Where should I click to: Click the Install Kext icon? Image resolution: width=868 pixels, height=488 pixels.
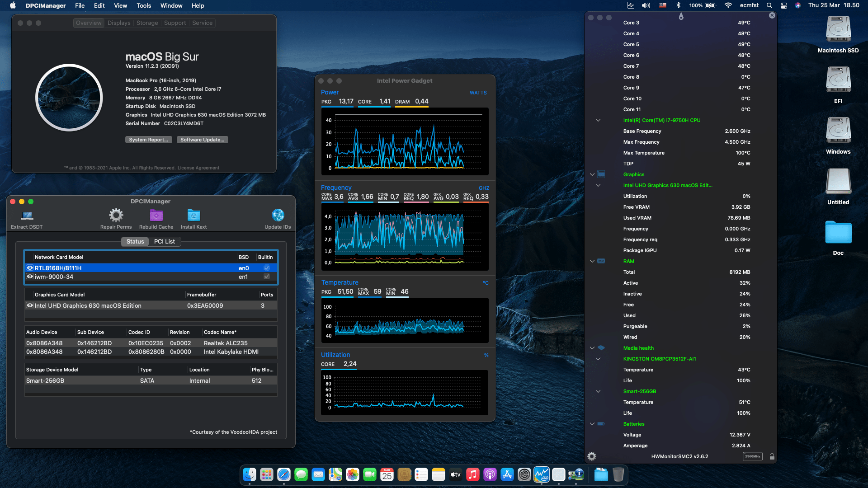pyautogui.click(x=194, y=215)
